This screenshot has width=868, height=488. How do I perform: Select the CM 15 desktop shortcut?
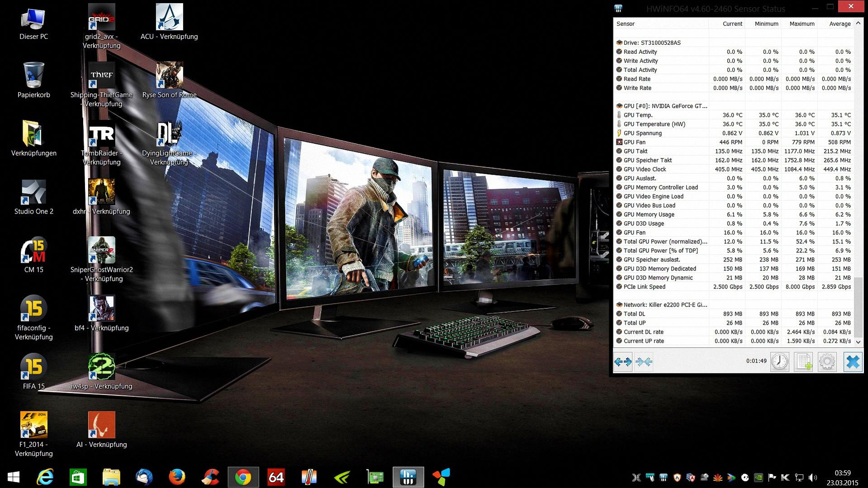click(x=33, y=250)
